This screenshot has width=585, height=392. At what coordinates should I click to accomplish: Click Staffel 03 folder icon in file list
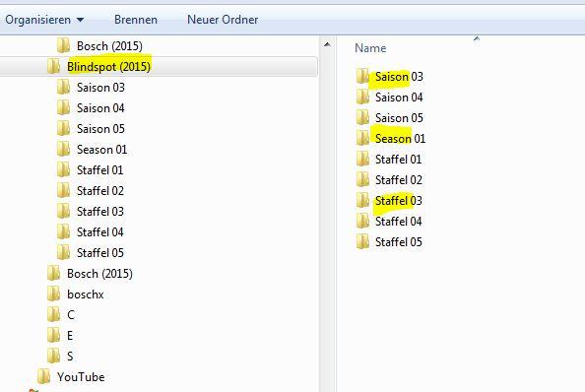pyautogui.click(x=362, y=200)
